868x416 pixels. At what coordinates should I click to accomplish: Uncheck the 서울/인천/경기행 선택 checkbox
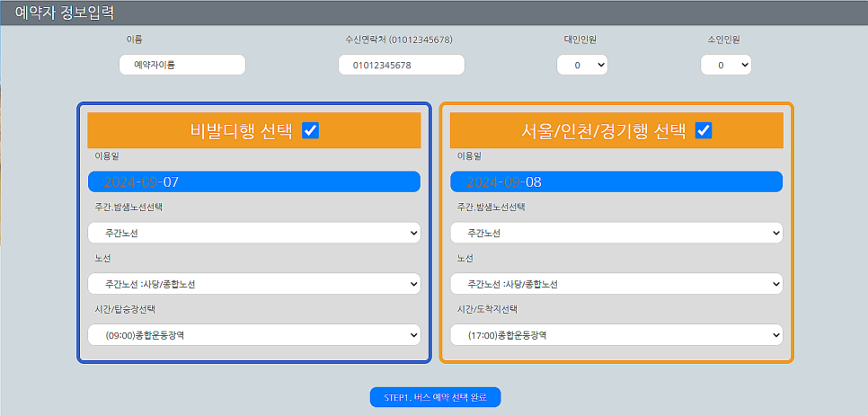[x=703, y=130]
